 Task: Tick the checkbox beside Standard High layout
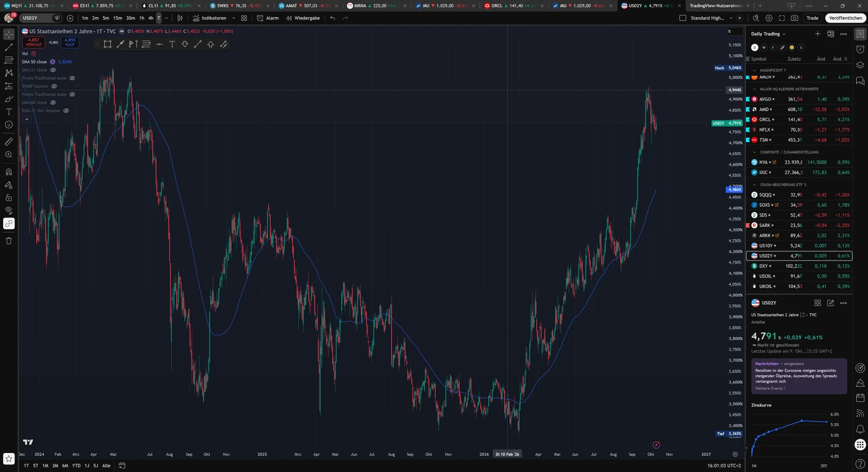(x=683, y=18)
